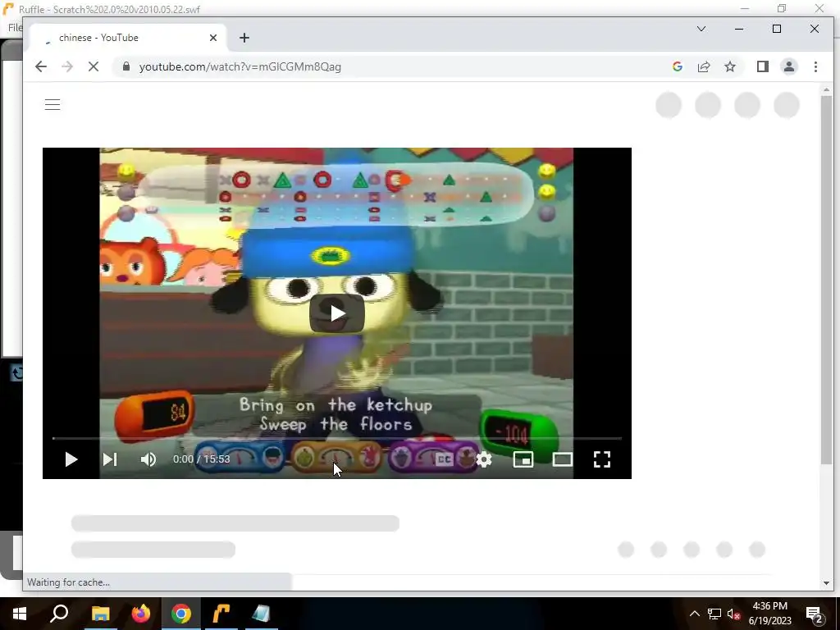The height and width of the screenshot is (630, 840).
Task: Skip to the next video
Action: [x=110, y=459]
